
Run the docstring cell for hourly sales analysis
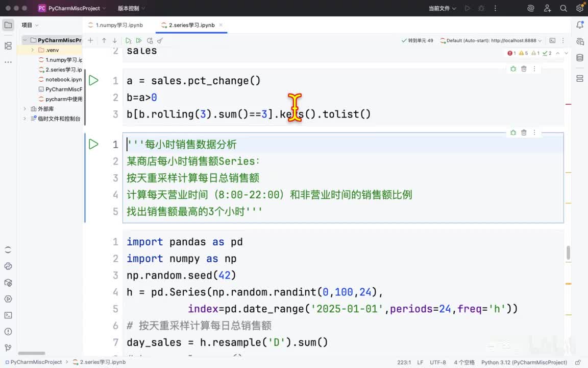click(x=93, y=144)
